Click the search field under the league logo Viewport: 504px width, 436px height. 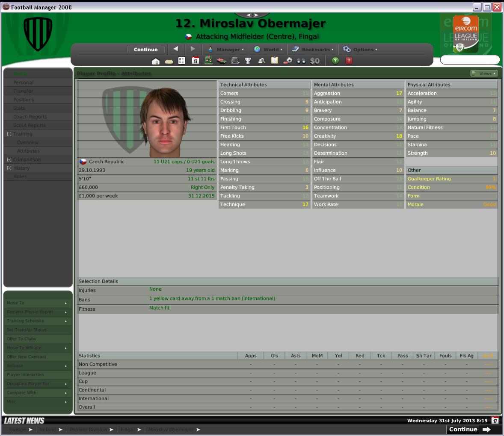[x=470, y=60]
